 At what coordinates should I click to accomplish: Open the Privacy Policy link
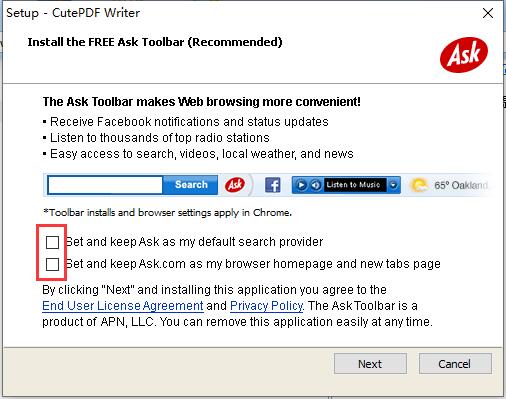[x=267, y=306]
